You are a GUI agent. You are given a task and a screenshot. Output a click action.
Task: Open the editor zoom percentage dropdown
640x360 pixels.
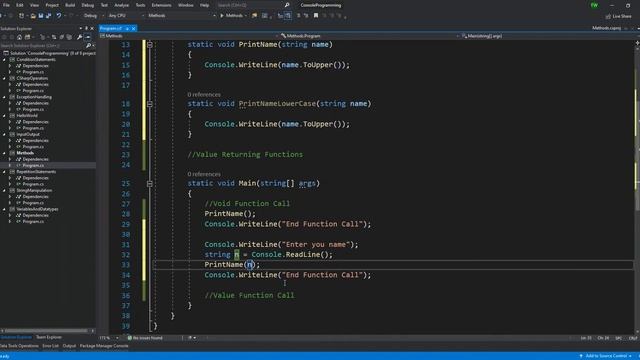[x=109, y=338]
